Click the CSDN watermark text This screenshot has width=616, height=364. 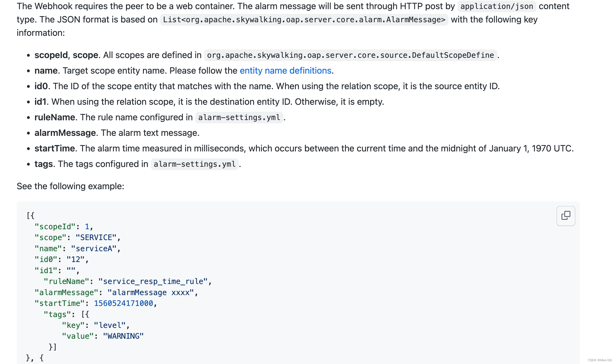click(x=600, y=360)
